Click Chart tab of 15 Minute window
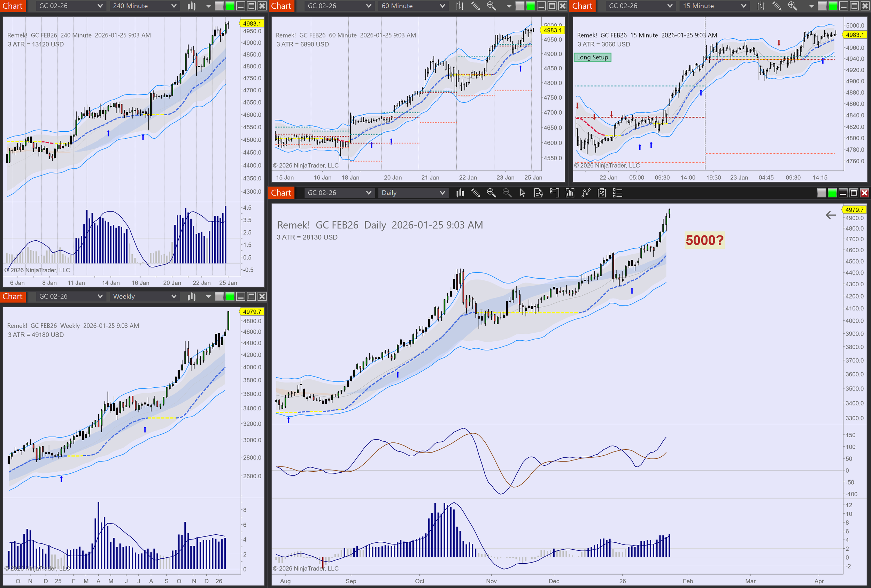 pos(582,6)
